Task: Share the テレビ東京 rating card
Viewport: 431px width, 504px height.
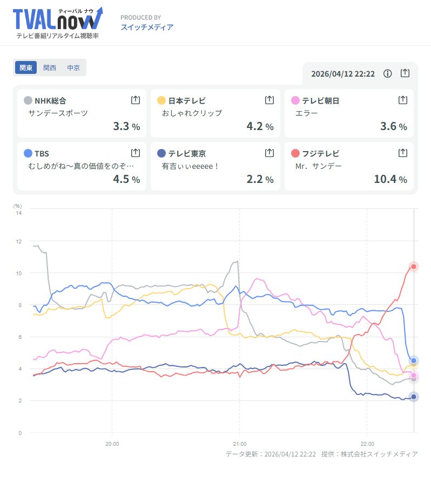Action: (269, 153)
